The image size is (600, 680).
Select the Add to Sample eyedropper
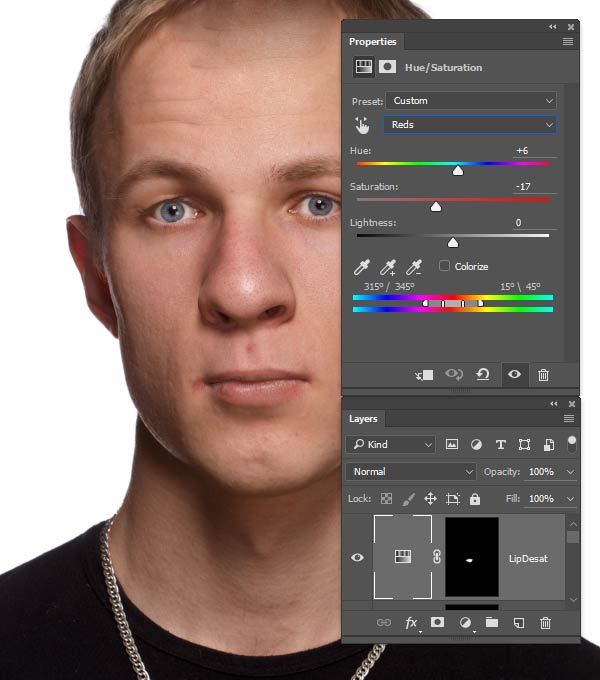coord(388,267)
